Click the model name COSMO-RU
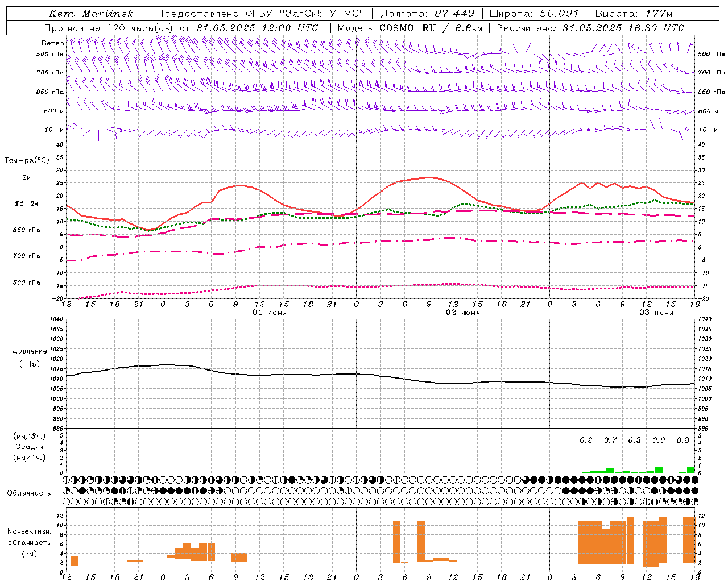The height and width of the screenshot is (582, 728). pyautogui.click(x=408, y=28)
